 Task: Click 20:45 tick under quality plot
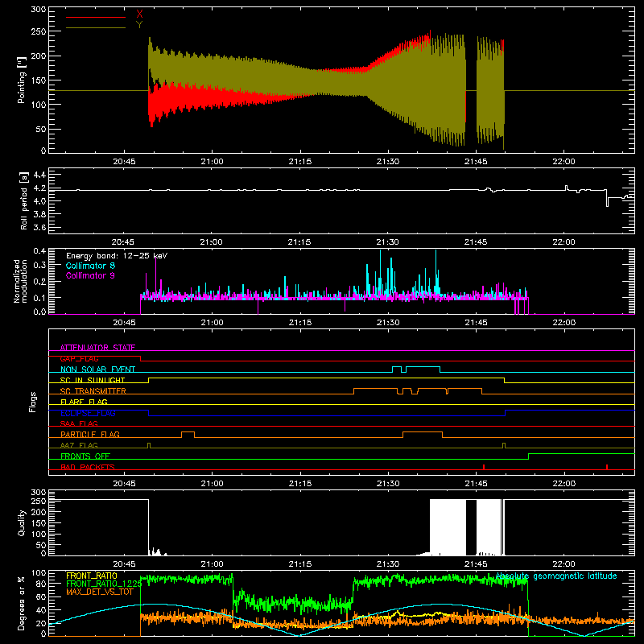(124, 564)
